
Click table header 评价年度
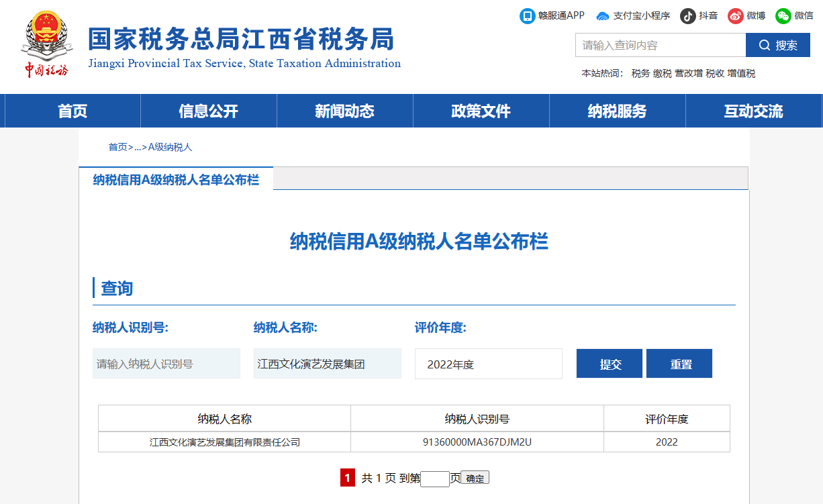(x=667, y=419)
